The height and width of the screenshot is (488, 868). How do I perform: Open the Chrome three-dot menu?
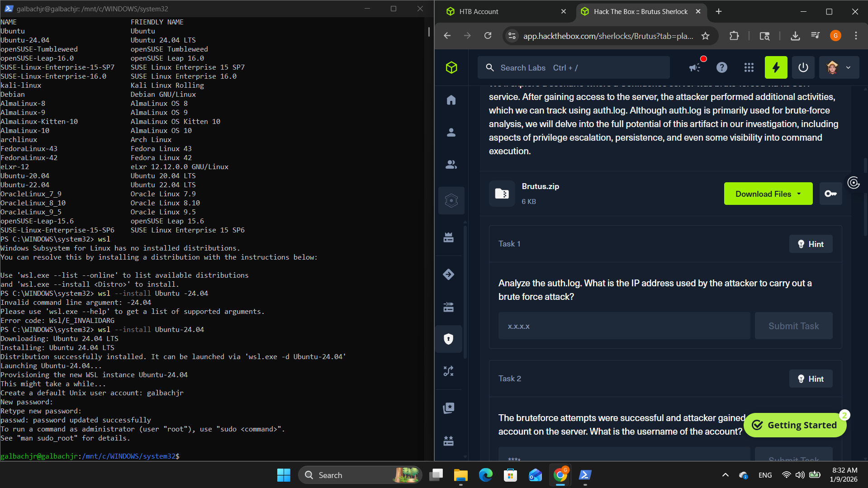[856, 36]
